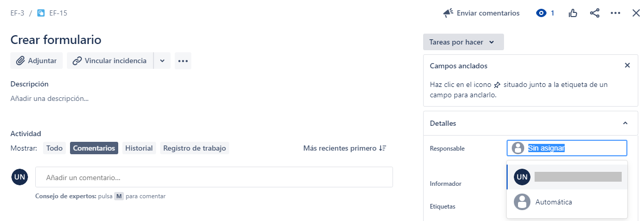
Task: Click the Vincular incidencia button
Action: (110, 61)
